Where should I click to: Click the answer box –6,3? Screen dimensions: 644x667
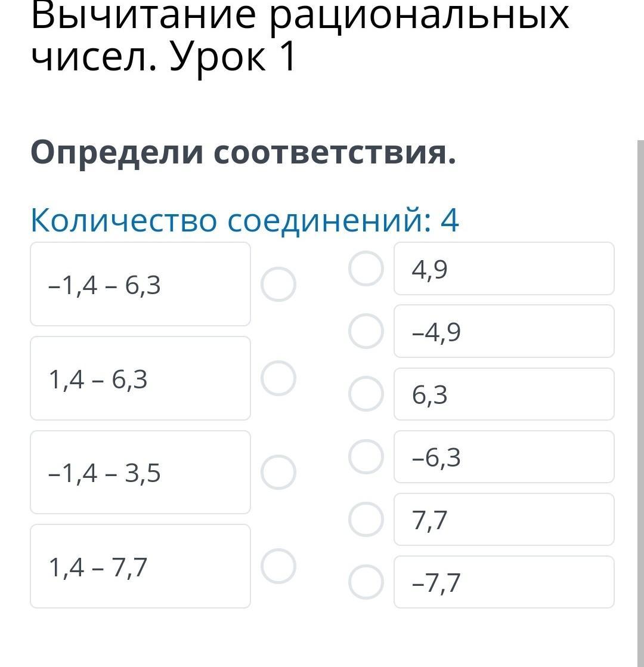[504, 456]
